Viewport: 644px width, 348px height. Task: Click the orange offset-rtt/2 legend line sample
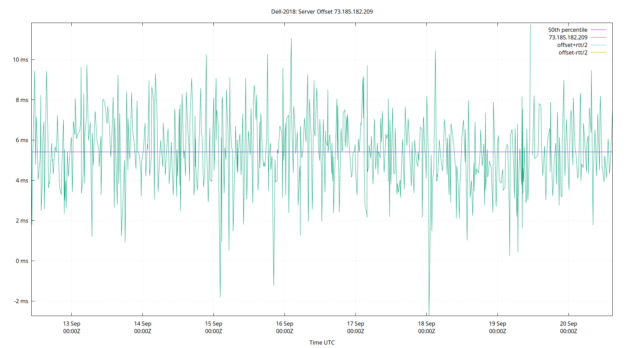point(598,52)
